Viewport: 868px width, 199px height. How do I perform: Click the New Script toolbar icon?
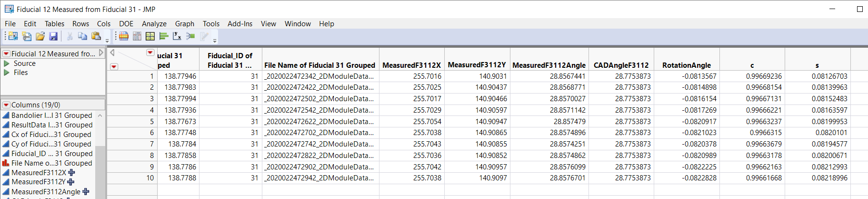pyautogui.click(x=27, y=36)
